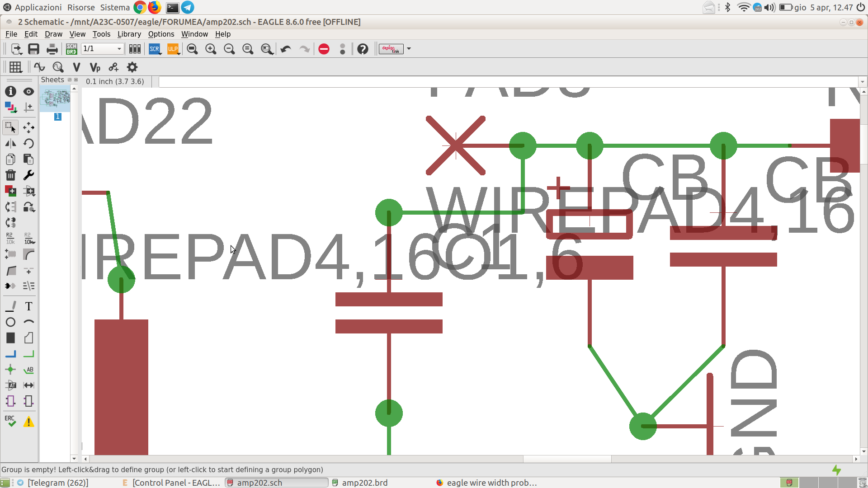Click the Grid settings icon
This screenshot has height=488, width=868.
click(15, 67)
